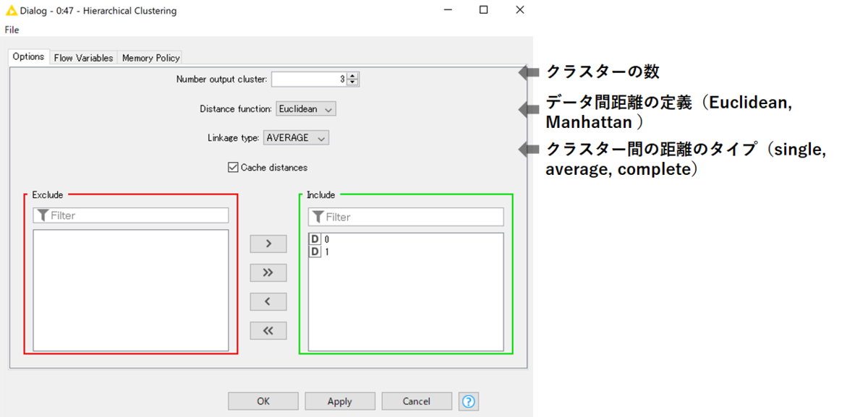Image resolution: width=868 pixels, height=417 pixels.
Task: Move all columns to Exclude with double left arrow
Action: click(x=268, y=330)
